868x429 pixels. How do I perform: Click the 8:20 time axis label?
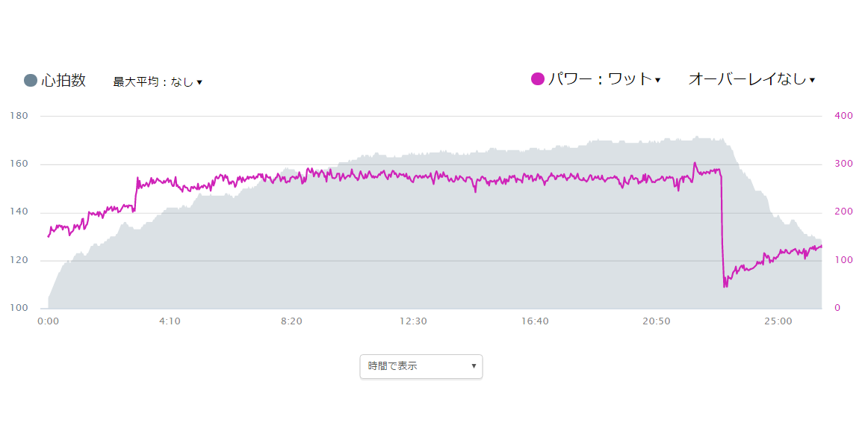292,321
